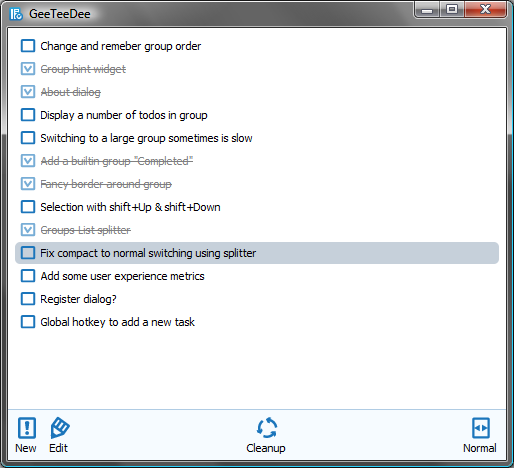Click the Edit pencil icon
The image size is (514, 468).
(x=60, y=427)
